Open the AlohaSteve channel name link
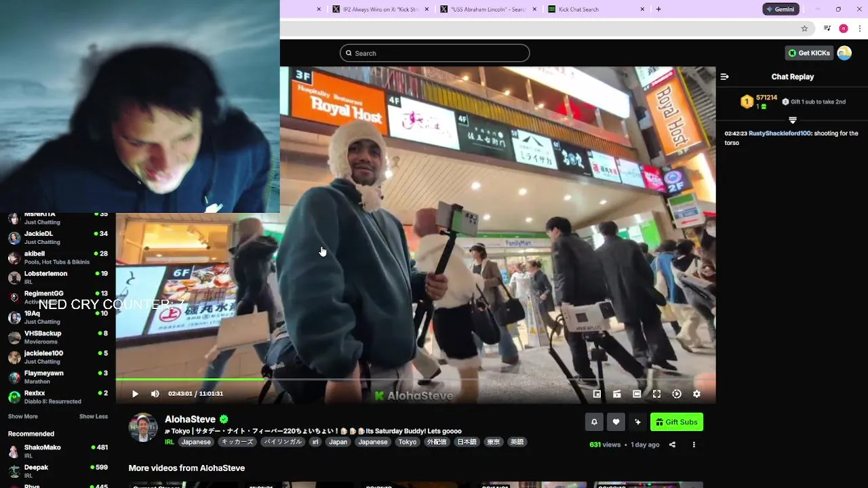This screenshot has width=868, height=488. click(190, 420)
